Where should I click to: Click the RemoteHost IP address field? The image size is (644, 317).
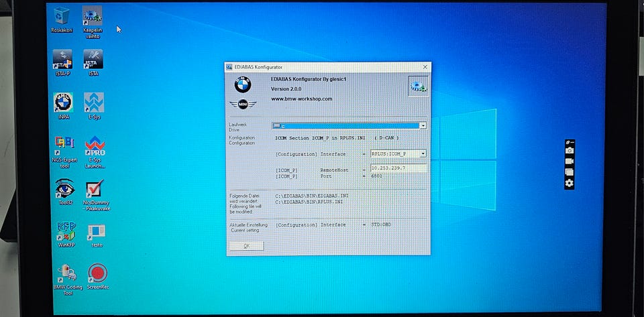(398, 168)
